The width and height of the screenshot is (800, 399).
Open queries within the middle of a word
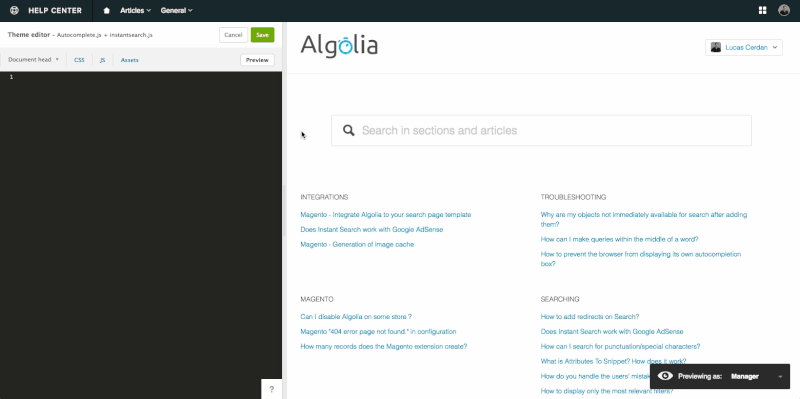click(x=619, y=239)
